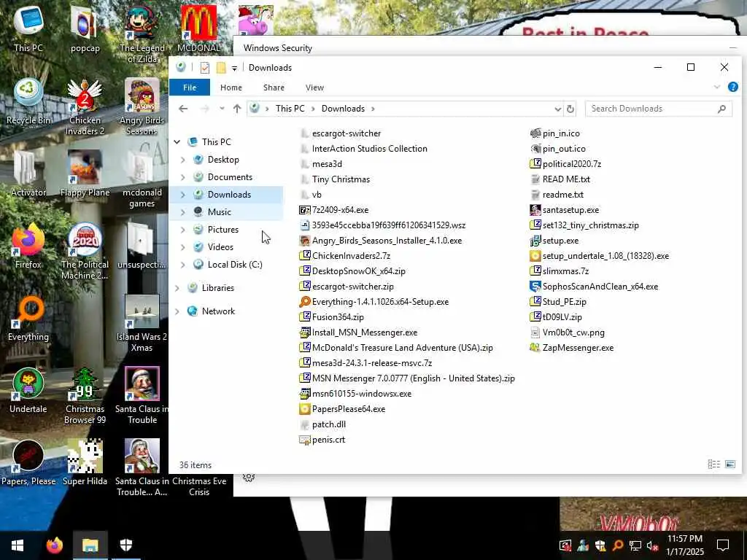Launch Firefox from the desktop
Screen dimensions: 747x560
click(28, 246)
